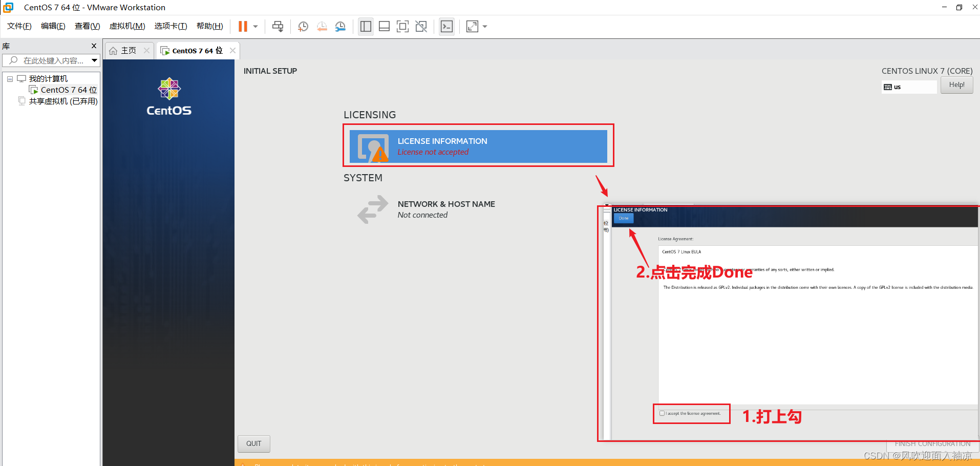Take a snapshot of this virtual machine
The image size is (980, 466).
point(303,26)
